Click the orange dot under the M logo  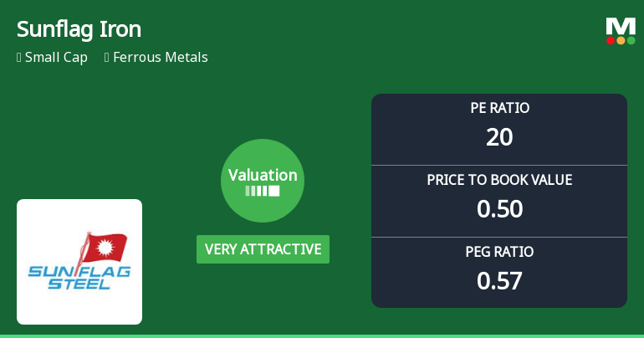[x=621, y=40]
